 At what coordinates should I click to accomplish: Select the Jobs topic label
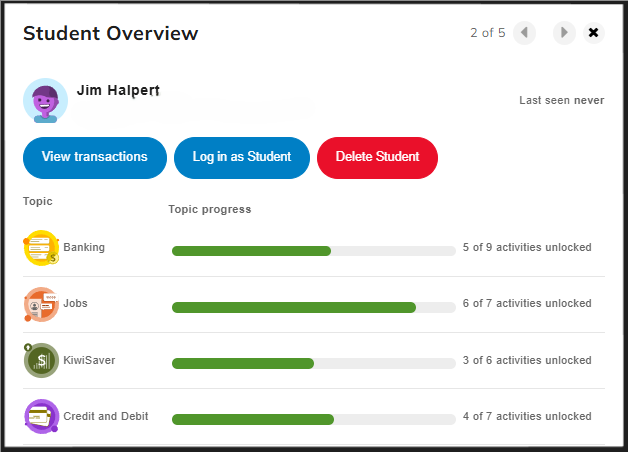(x=75, y=303)
